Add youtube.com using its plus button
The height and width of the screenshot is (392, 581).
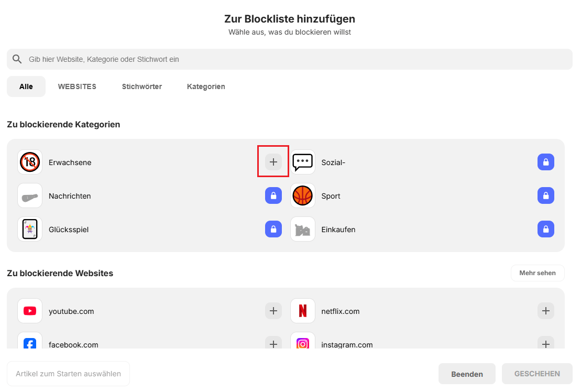click(x=273, y=311)
